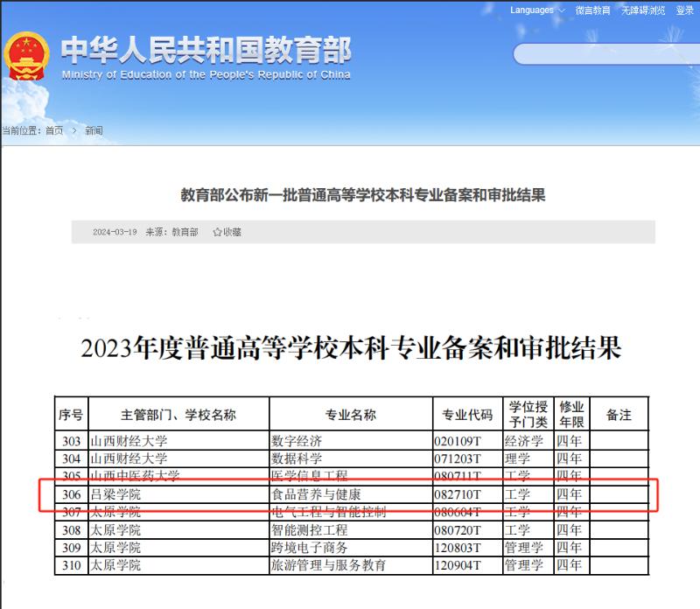Image resolution: width=700 pixels, height=609 pixels.
Task: Select 吕梁学院 in row 306
Action: (115, 494)
